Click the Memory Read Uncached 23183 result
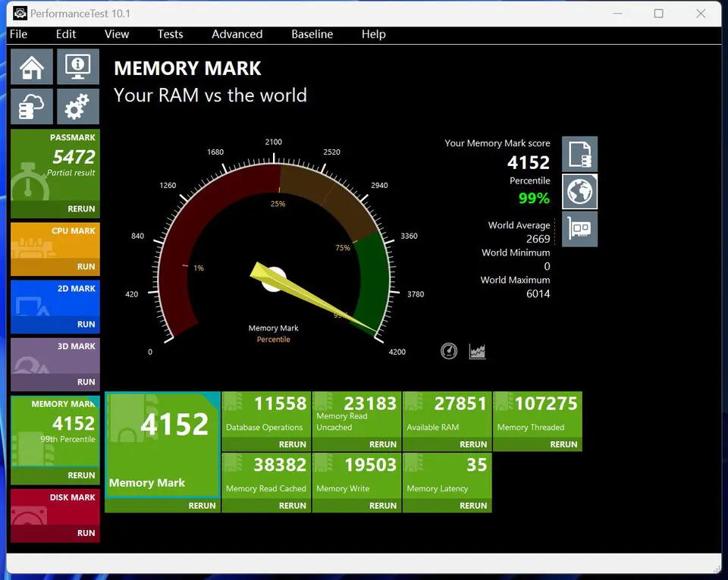 356,415
